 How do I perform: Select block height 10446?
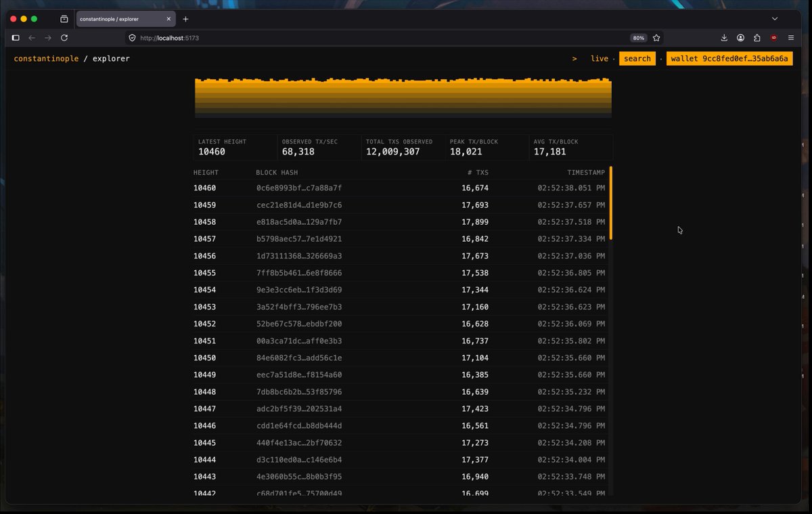tap(204, 425)
